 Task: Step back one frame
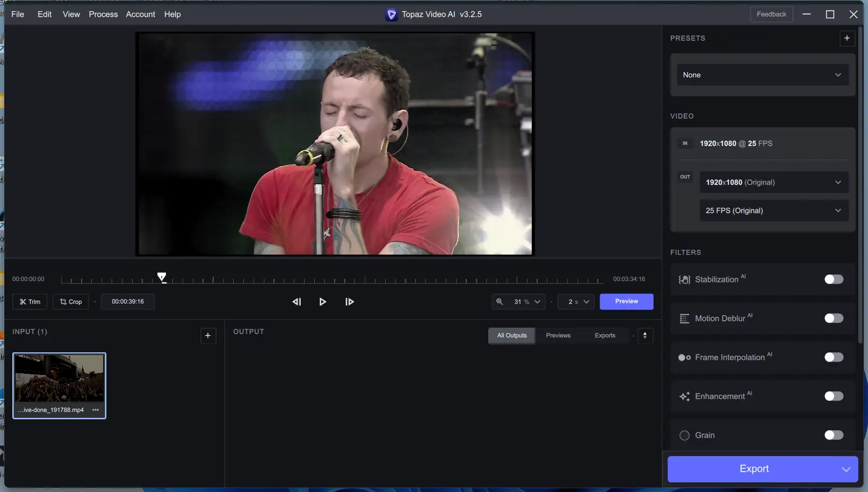pyautogui.click(x=296, y=302)
